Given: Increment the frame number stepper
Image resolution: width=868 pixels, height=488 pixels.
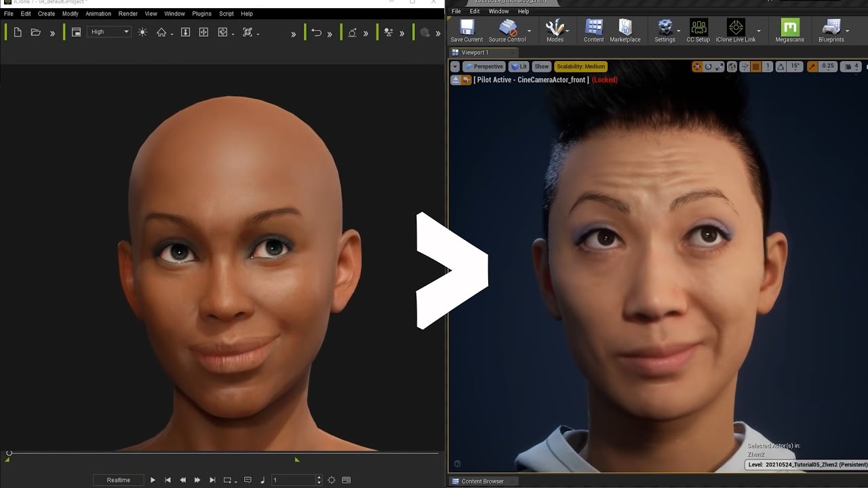Looking at the screenshot, I should (x=319, y=478).
